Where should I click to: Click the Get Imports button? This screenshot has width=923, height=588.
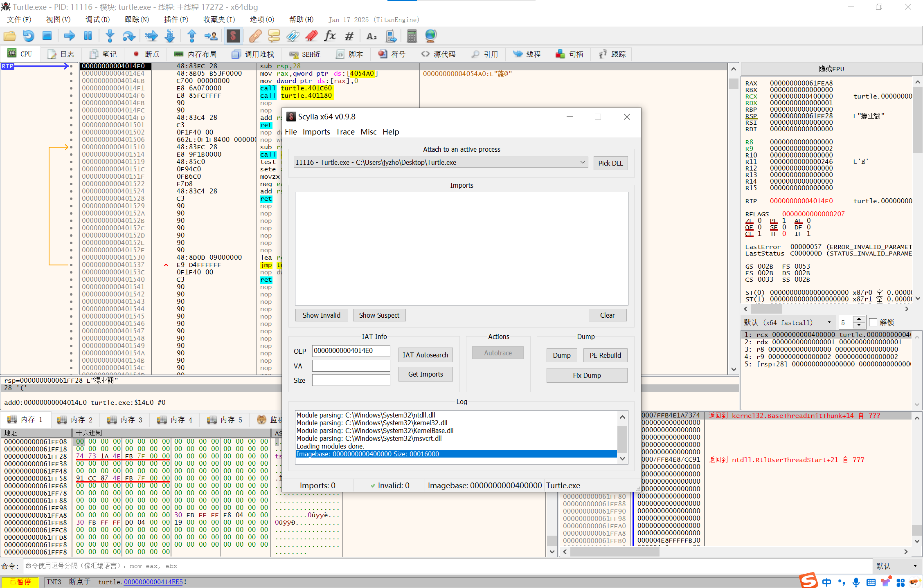point(425,374)
